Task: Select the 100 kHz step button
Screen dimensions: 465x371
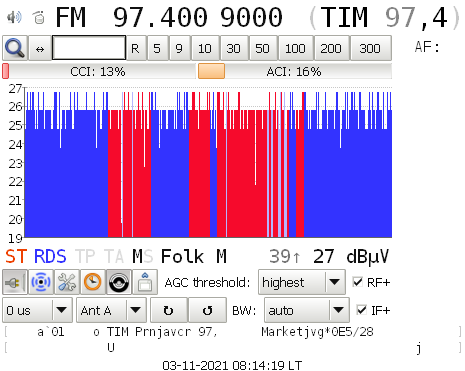Action: pos(295,49)
